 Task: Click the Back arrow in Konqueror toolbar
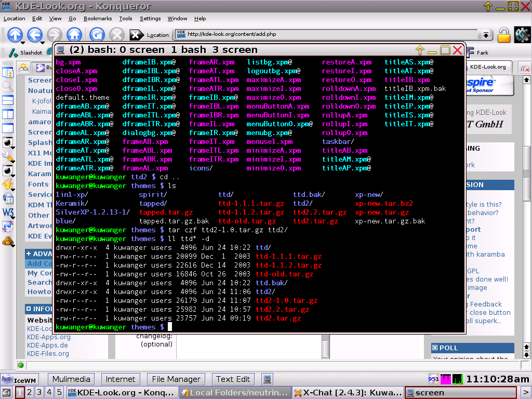[35, 34]
